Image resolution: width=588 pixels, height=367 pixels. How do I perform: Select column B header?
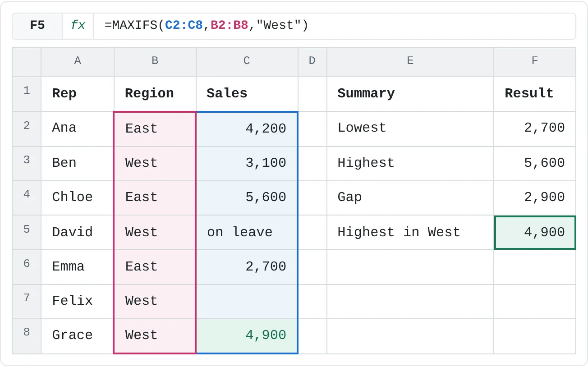point(155,61)
